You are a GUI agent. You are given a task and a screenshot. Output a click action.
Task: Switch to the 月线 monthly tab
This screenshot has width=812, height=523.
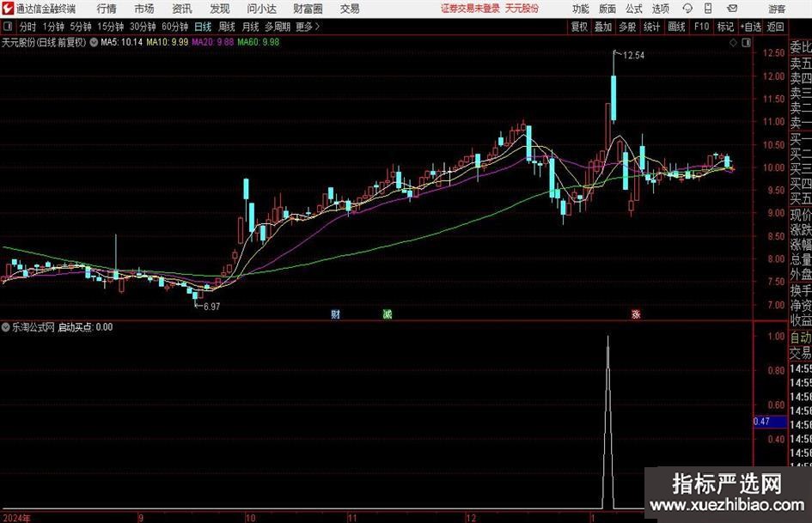pyautogui.click(x=251, y=27)
